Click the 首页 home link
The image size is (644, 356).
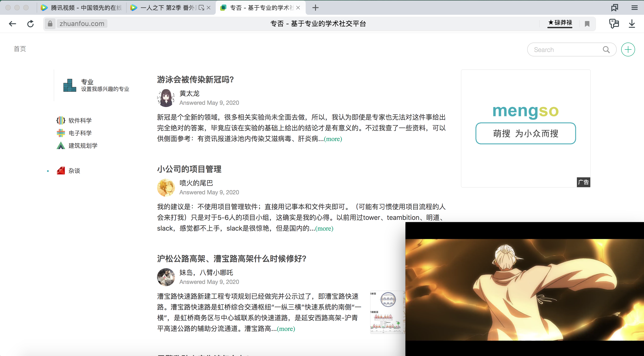point(20,49)
